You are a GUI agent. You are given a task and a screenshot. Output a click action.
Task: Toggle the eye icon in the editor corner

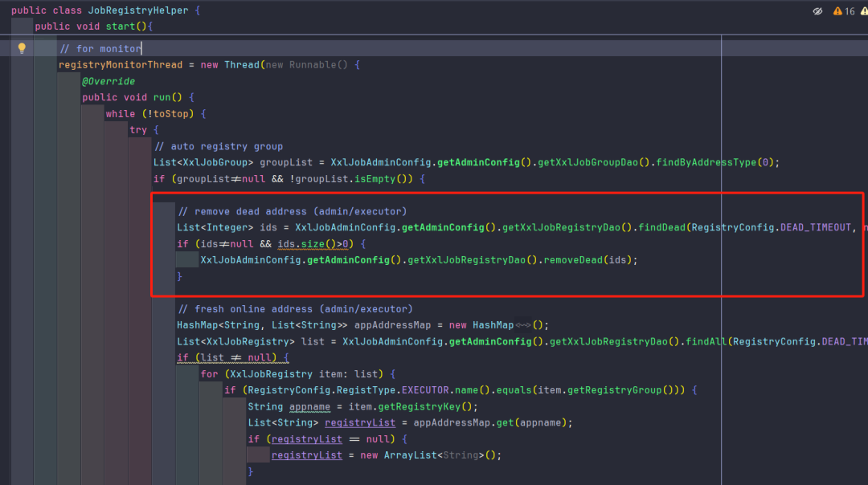pos(817,10)
